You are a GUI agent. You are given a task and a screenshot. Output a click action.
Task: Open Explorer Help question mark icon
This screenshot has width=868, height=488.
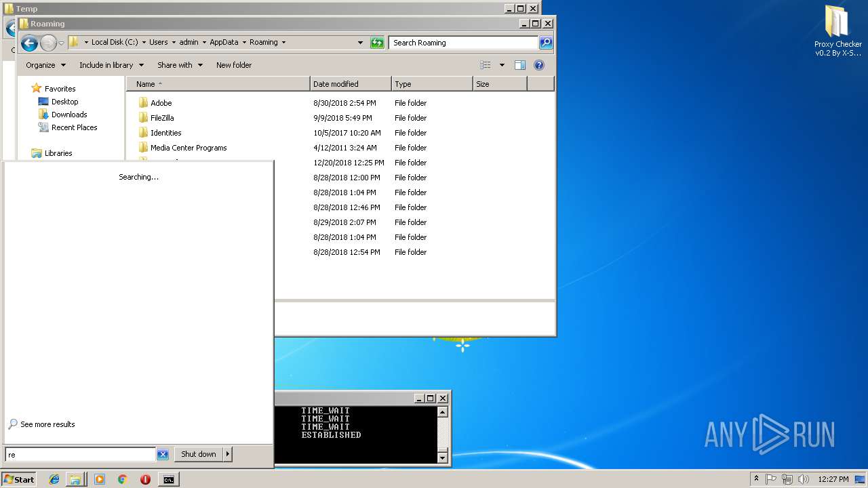coord(539,65)
